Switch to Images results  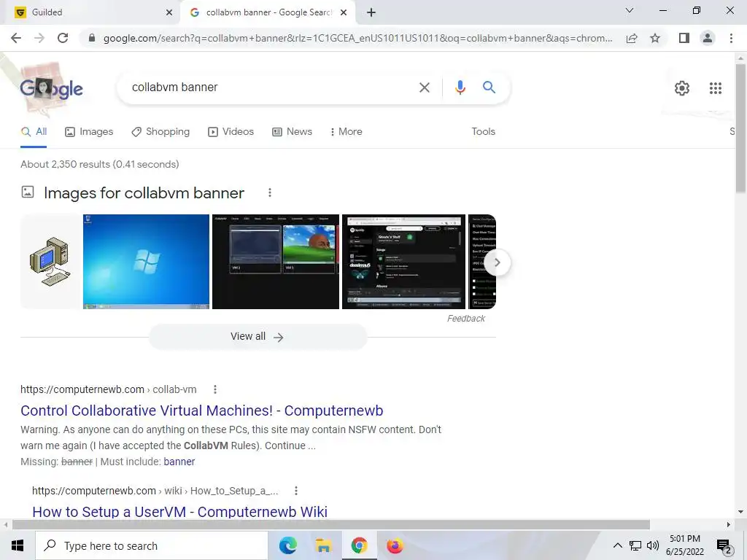point(89,132)
